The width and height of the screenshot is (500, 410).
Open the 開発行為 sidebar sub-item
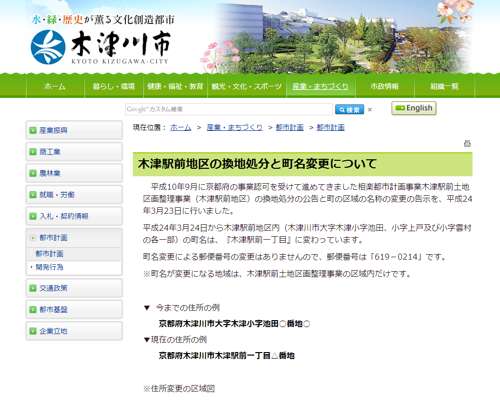(x=49, y=267)
